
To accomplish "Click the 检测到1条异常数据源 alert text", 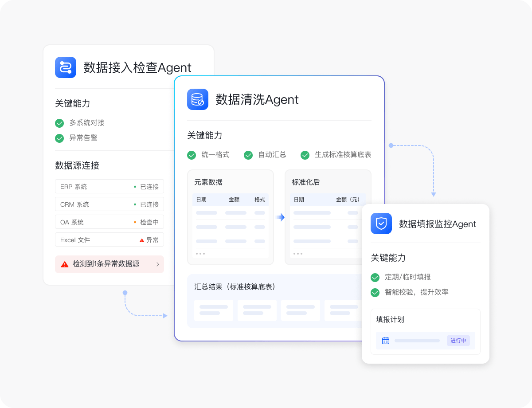I will (106, 264).
